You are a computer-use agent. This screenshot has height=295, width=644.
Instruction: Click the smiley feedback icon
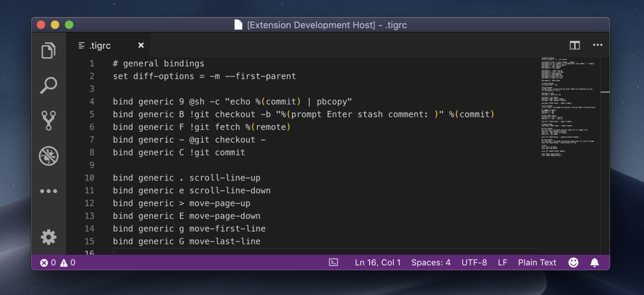(574, 263)
